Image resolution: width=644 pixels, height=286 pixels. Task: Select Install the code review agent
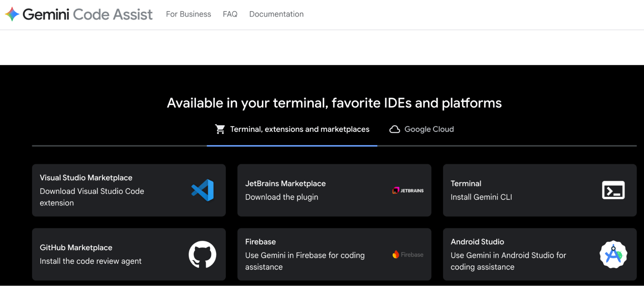[x=91, y=261]
